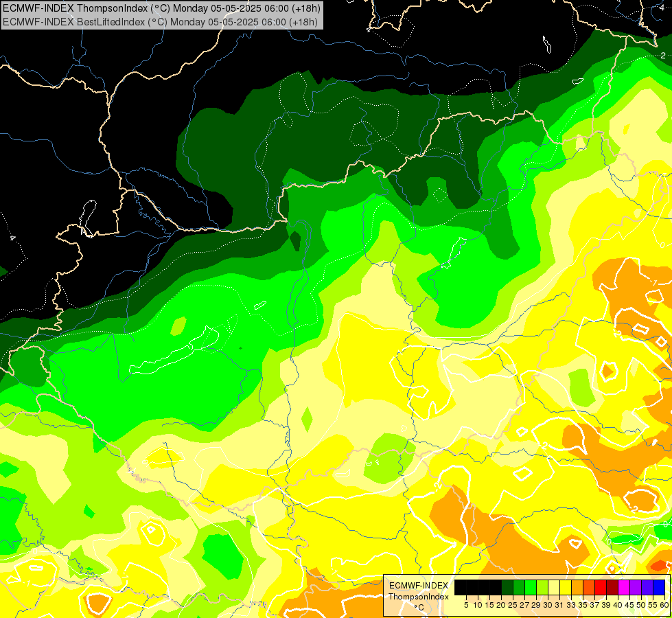The height and width of the screenshot is (618, 672).
Task: Click the BestLiftedIndex title line in the header
Action: click(160, 22)
